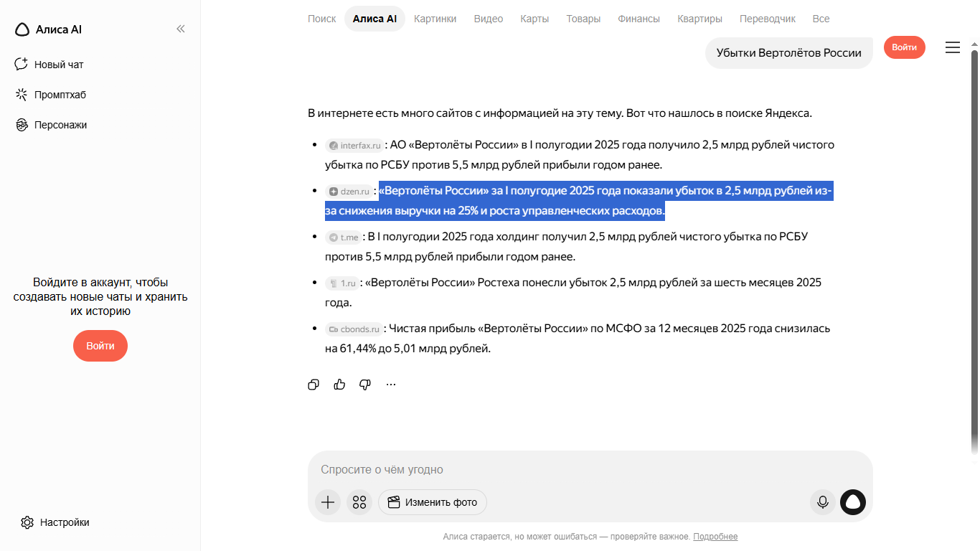Image resolution: width=980 pixels, height=551 pixels.
Task: Open the dzen.ru source chip
Action: click(349, 192)
